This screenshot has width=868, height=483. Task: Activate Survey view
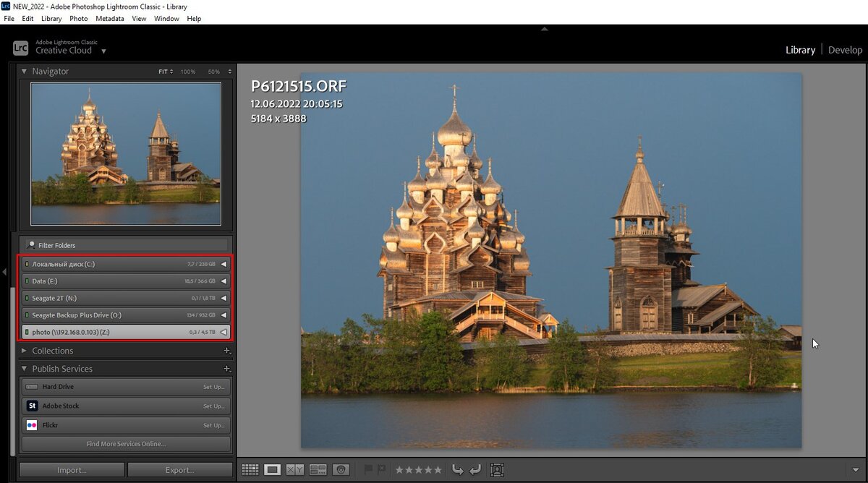coord(318,469)
